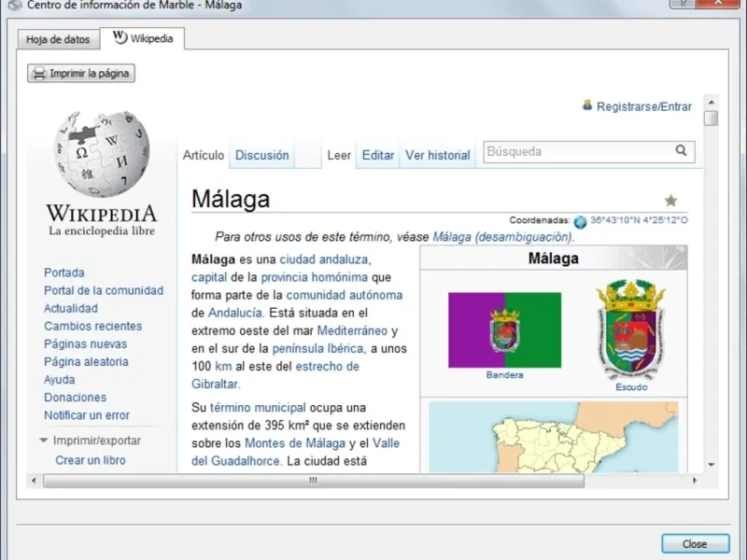747x560 pixels.
Task: Click the Close button
Action: (x=695, y=544)
